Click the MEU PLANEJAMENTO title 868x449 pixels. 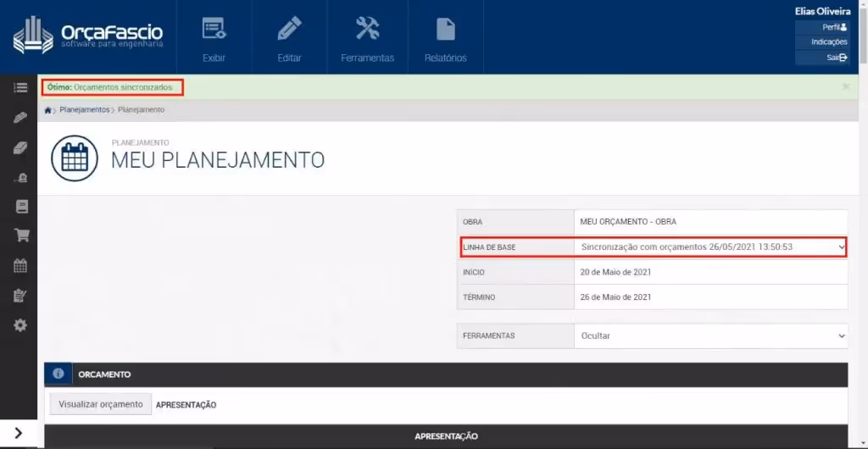[x=218, y=160]
